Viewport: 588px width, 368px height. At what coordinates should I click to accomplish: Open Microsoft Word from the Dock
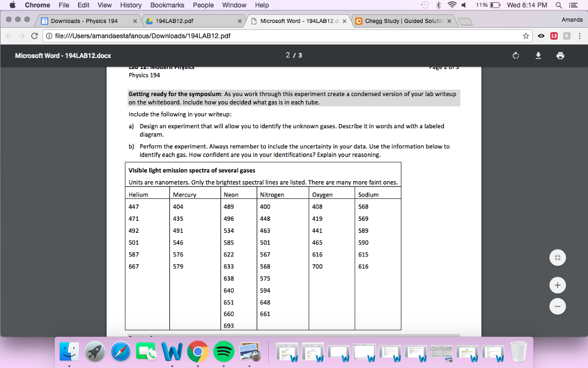(x=172, y=352)
